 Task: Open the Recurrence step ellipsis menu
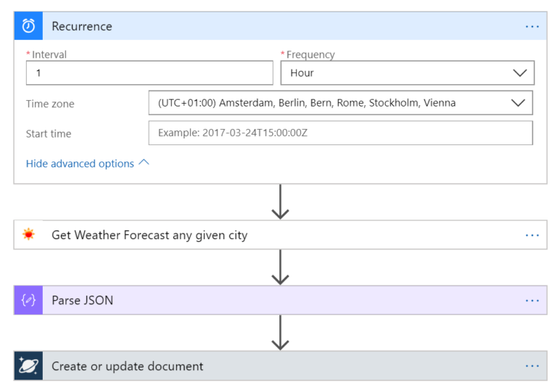point(532,27)
